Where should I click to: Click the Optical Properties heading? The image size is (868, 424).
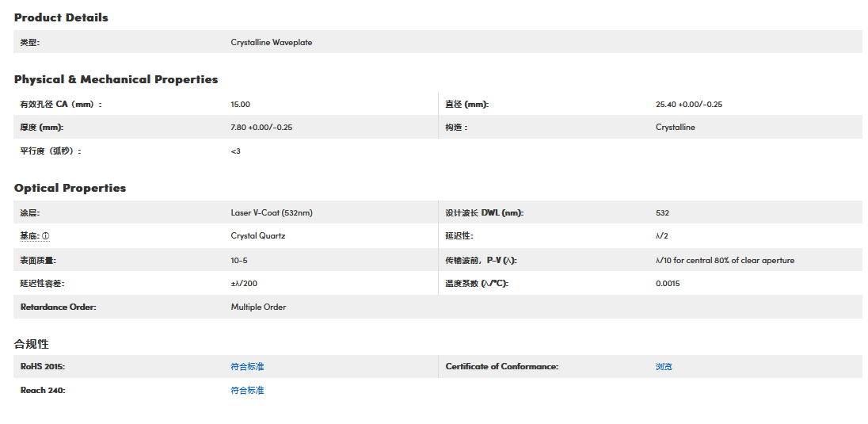click(70, 188)
